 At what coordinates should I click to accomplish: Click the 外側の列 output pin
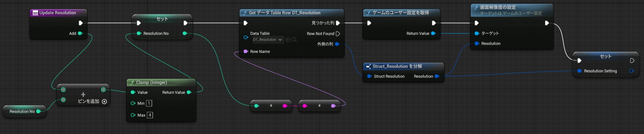pyautogui.click(x=337, y=44)
